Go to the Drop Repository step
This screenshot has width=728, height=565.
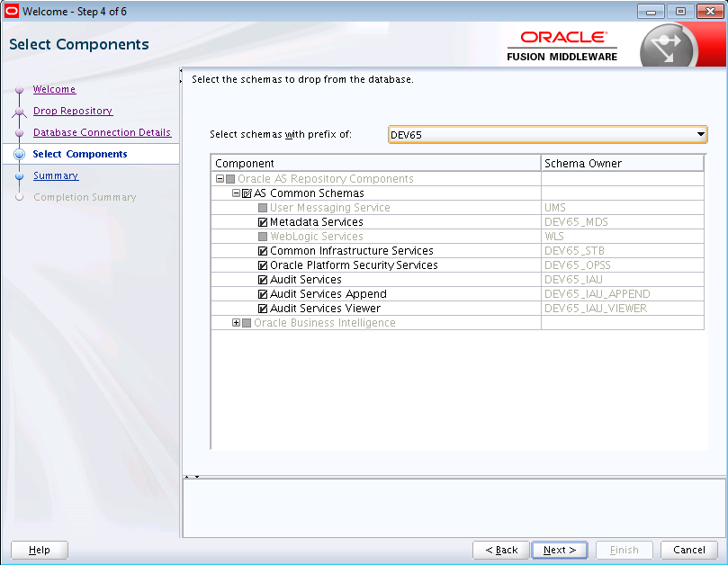[x=73, y=111]
